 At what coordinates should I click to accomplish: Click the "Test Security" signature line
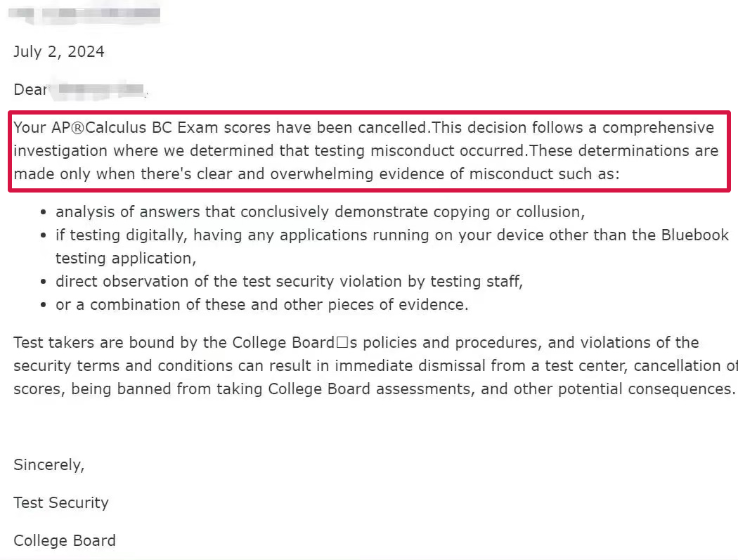point(61,503)
